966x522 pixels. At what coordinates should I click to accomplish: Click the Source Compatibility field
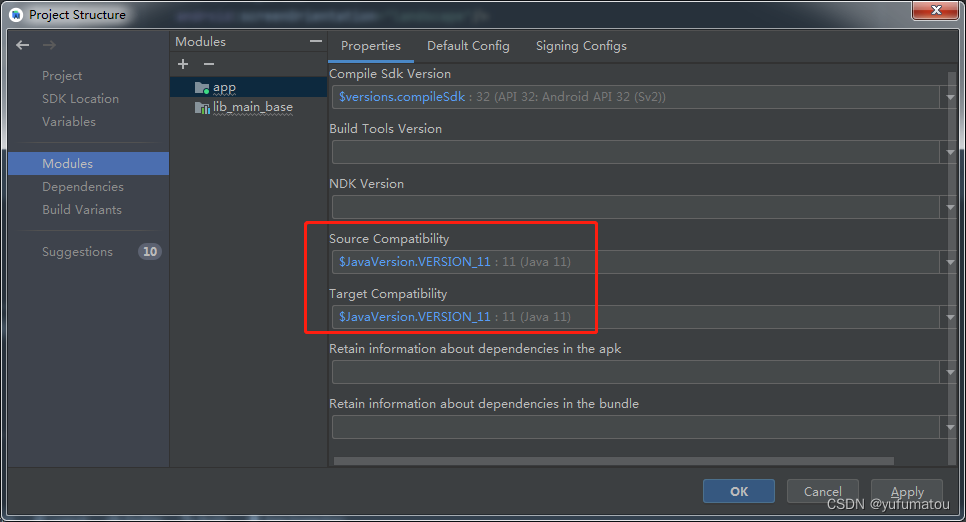(636, 262)
